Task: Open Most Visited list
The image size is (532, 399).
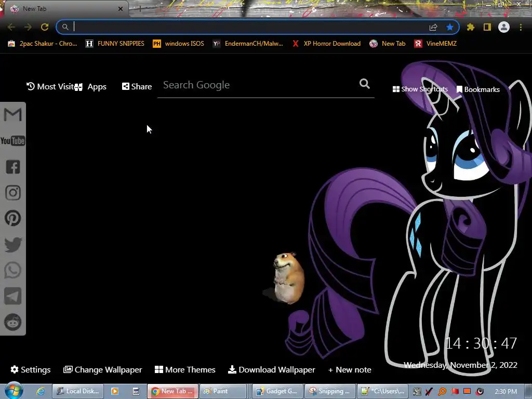Action: (50, 87)
